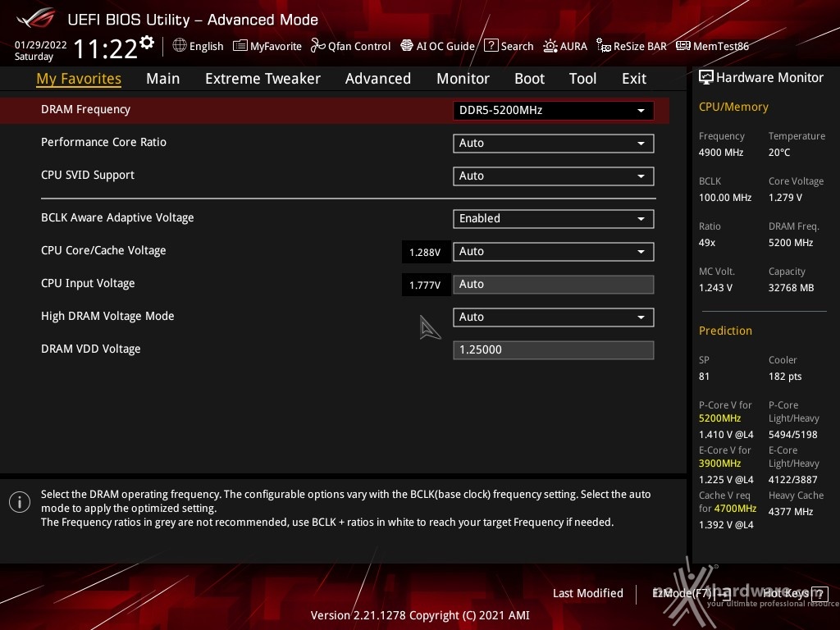Switch to My Favorites tab
840x630 pixels.
(79, 79)
